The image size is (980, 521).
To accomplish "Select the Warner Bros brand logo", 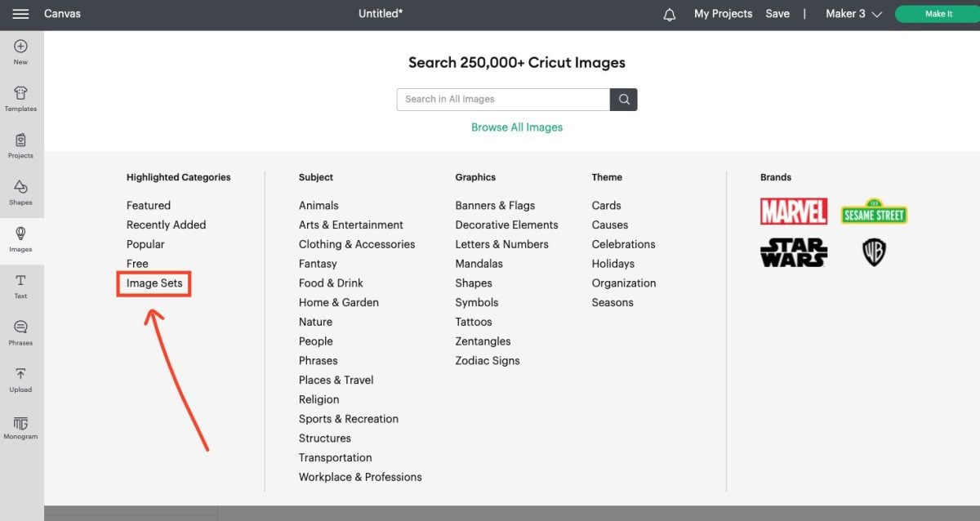I will 874,253.
